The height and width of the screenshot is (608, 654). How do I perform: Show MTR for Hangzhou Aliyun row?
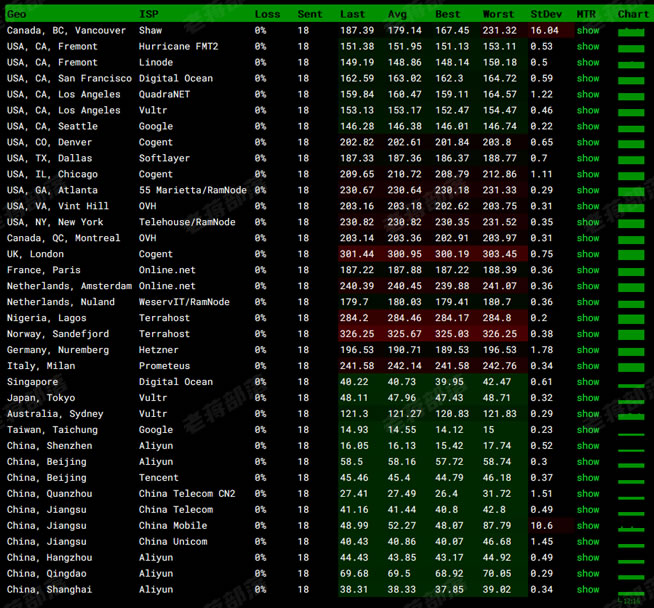(x=588, y=558)
